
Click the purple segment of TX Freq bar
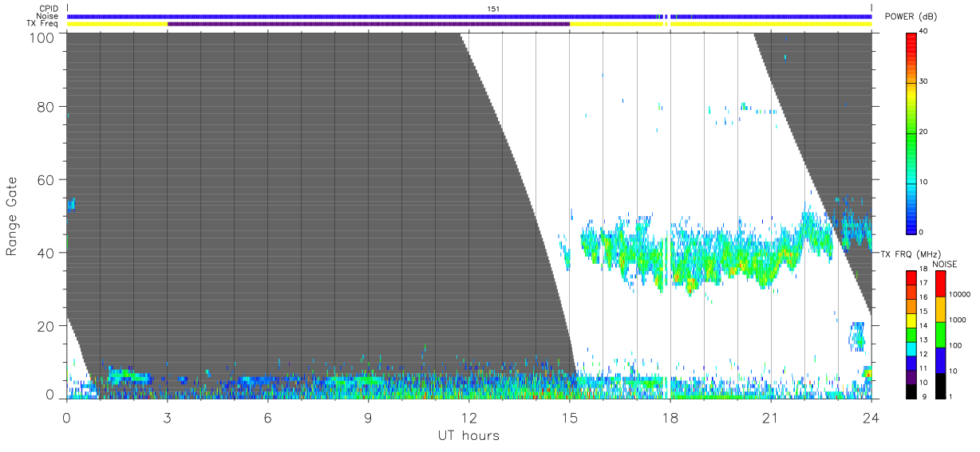coord(369,24)
